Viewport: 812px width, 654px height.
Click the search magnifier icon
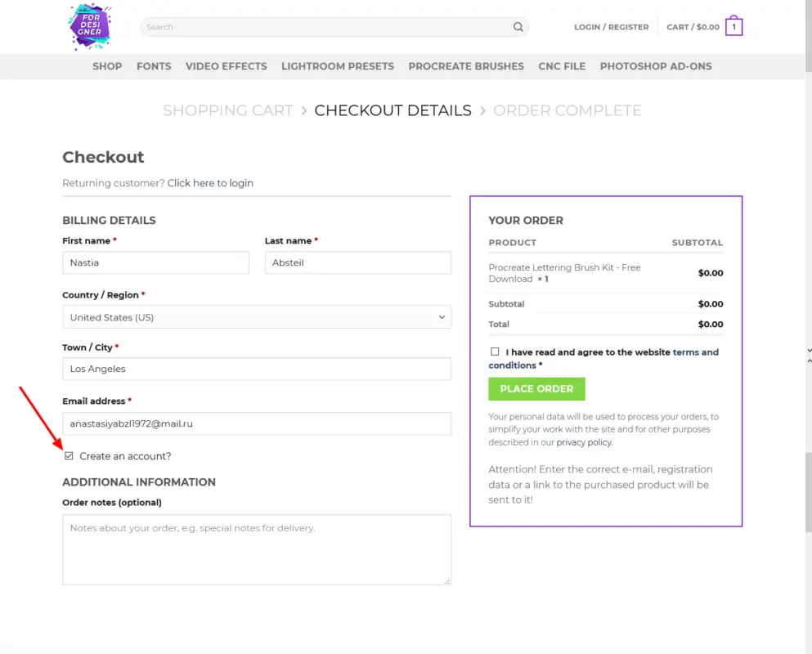[518, 27]
